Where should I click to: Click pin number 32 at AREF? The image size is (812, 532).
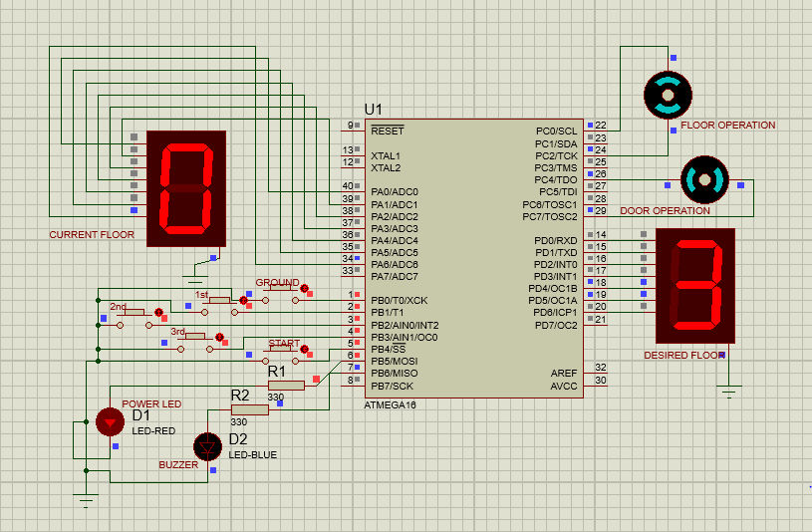coord(601,368)
